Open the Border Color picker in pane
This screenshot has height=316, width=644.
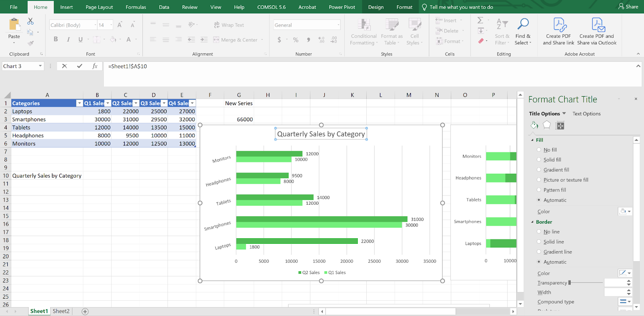[625, 273]
